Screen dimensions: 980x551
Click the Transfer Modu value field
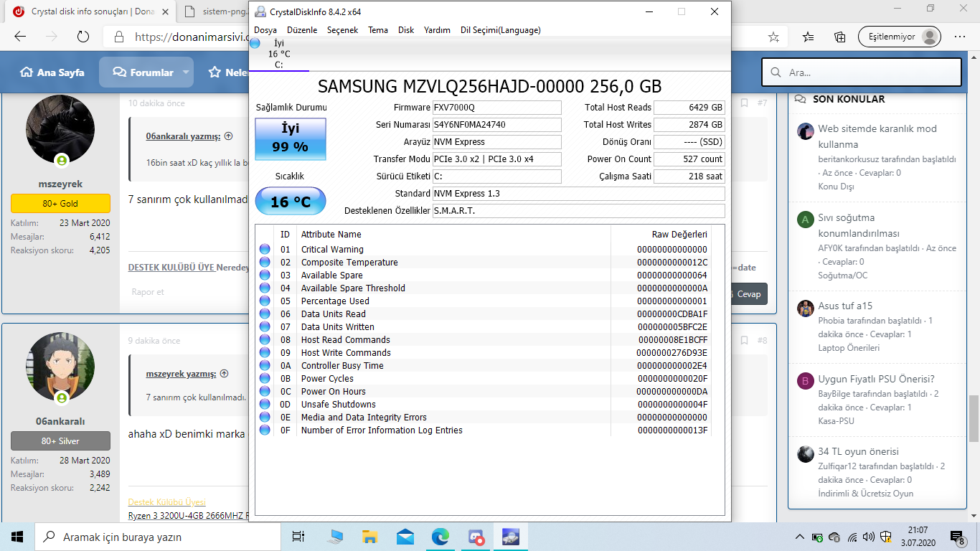(496, 159)
